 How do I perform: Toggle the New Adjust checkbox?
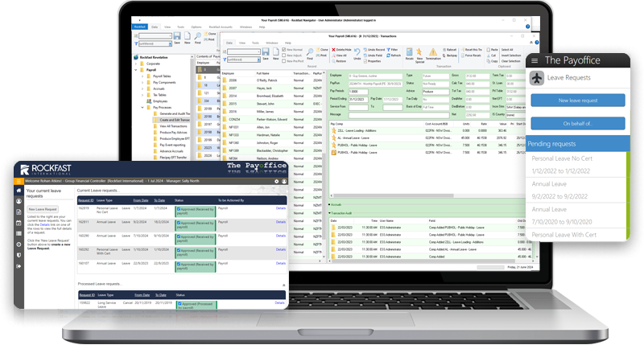(x=284, y=55)
